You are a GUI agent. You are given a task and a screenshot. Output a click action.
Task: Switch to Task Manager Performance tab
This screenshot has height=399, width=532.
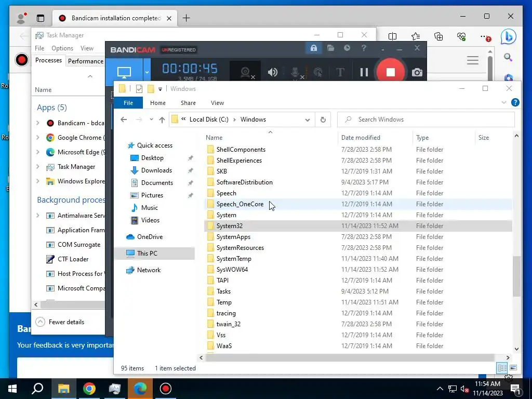pos(86,61)
